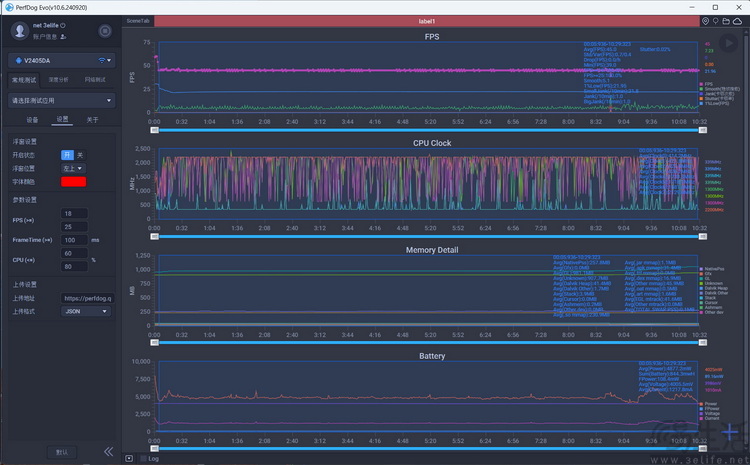This screenshot has width=750, height=465.
Task: Click the stop recording button icon
Action: coord(105,31)
